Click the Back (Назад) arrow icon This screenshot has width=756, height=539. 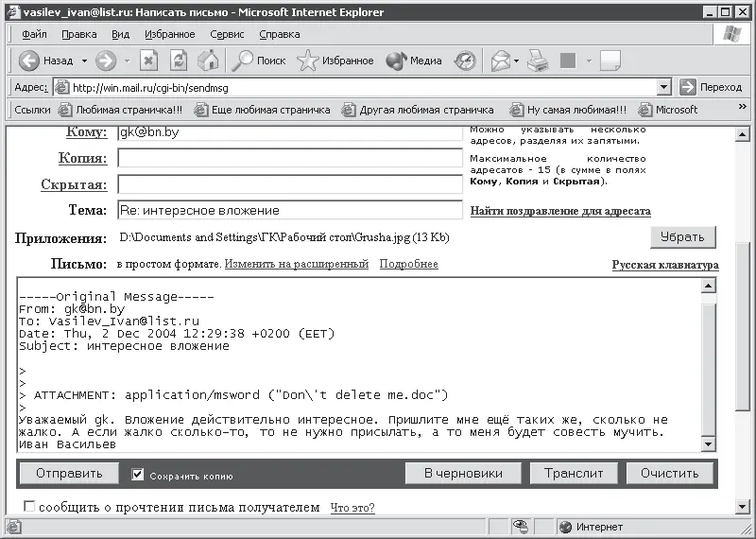pyautogui.click(x=29, y=61)
